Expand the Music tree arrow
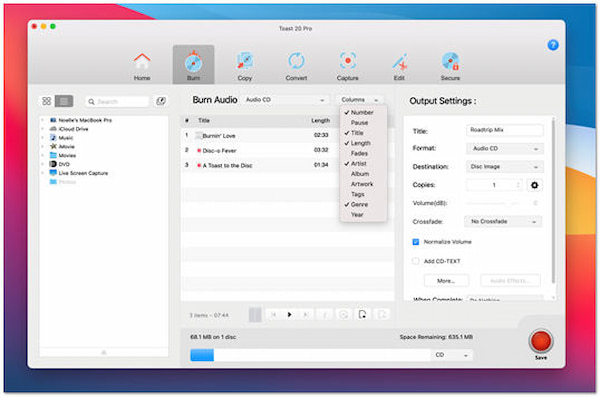The height and width of the screenshot is (397, 600). tap(42, 137)
